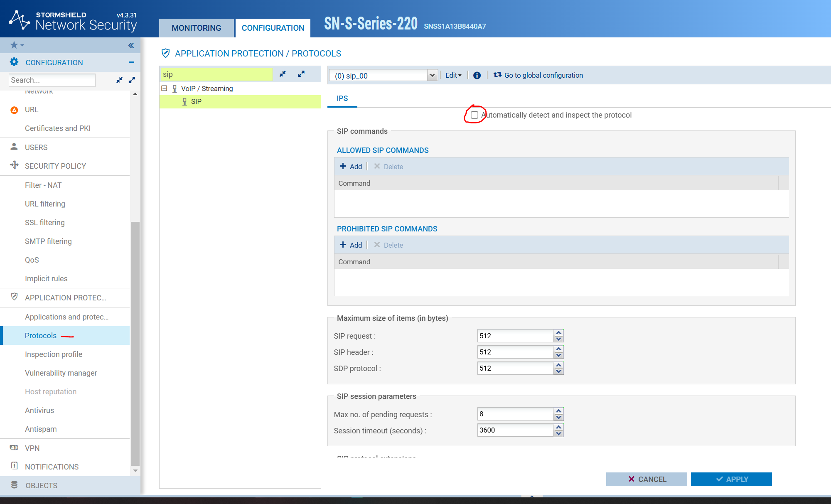Click the CANCEL button
The image size is (831, 504).
click(x=647, y=479)
